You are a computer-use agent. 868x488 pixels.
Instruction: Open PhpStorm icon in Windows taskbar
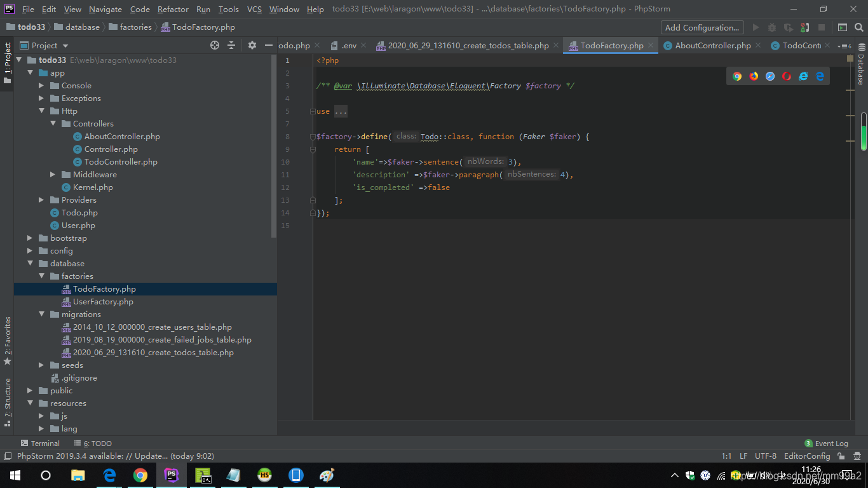[x=171, y=475]
